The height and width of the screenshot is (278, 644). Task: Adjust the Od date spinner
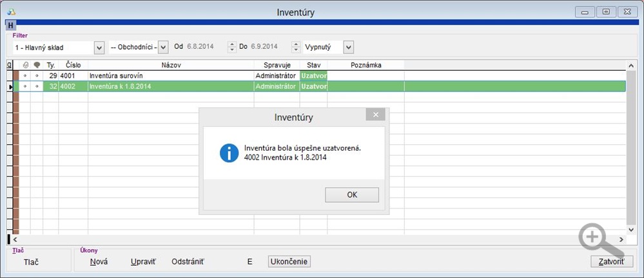tap(231, 47)
